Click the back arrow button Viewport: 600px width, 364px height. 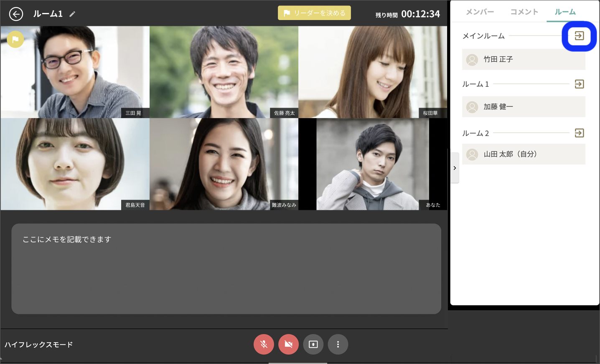pyautogui.click(x=16, y=14)
